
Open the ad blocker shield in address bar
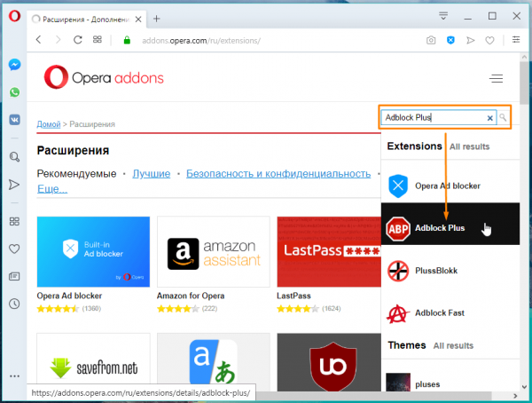pos(450,41)
